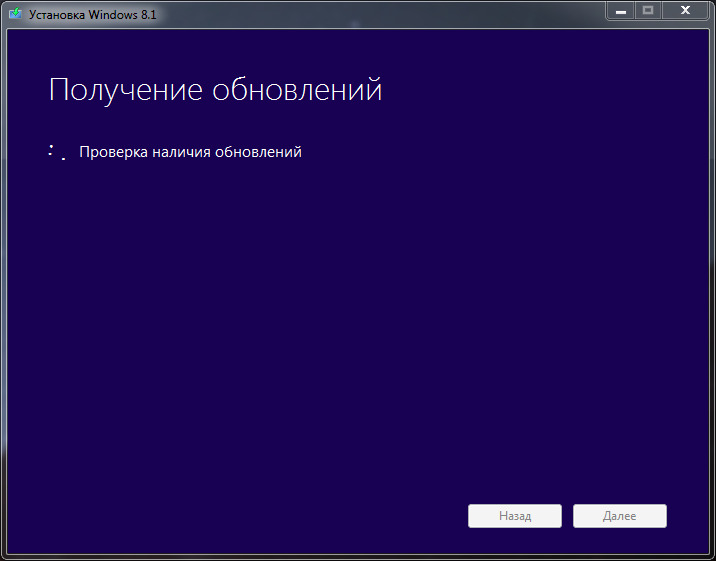This screenshot has height=561, width=716.
Task: Maximize the setup window
Action: pos(648,10)
